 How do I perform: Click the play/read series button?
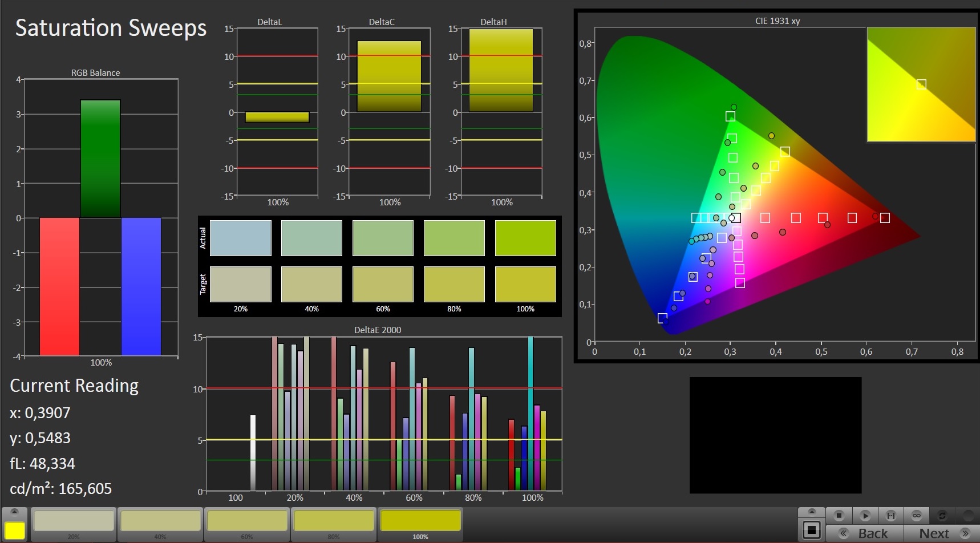point(865,516)
